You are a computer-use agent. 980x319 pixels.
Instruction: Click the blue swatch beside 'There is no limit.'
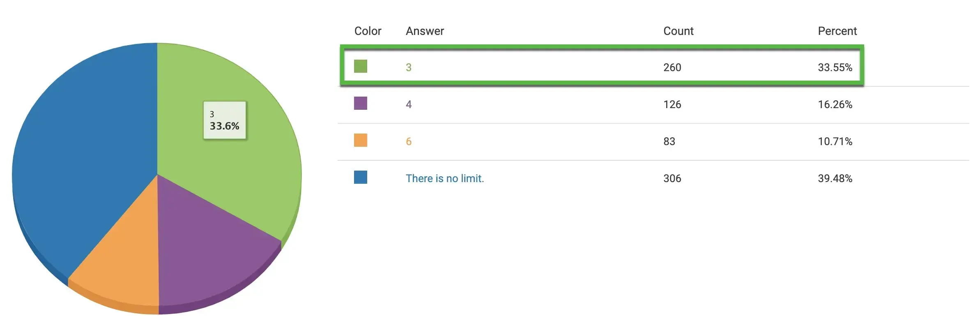[360, 177]
